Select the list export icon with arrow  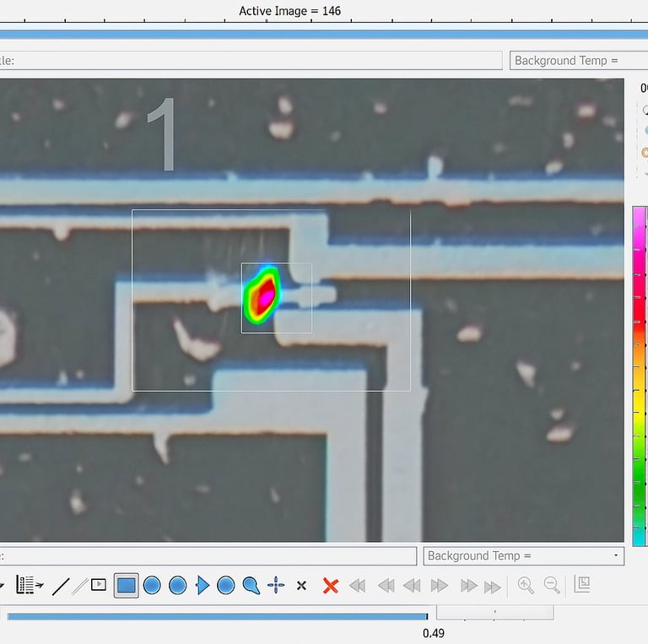coord(30,585)
